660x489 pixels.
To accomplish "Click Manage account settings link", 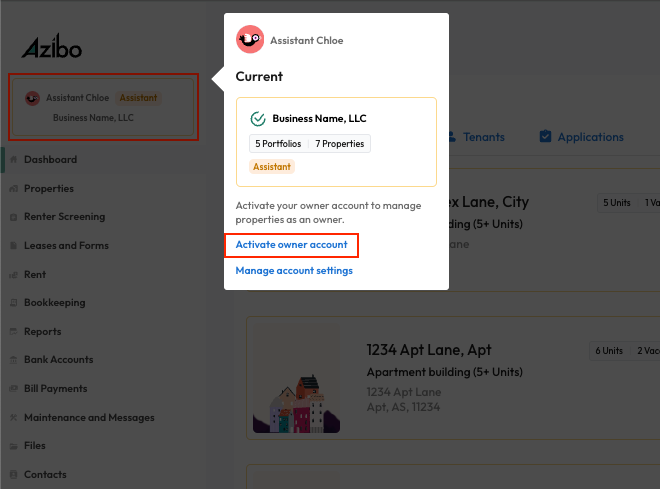I will click(x=294, y=271).
